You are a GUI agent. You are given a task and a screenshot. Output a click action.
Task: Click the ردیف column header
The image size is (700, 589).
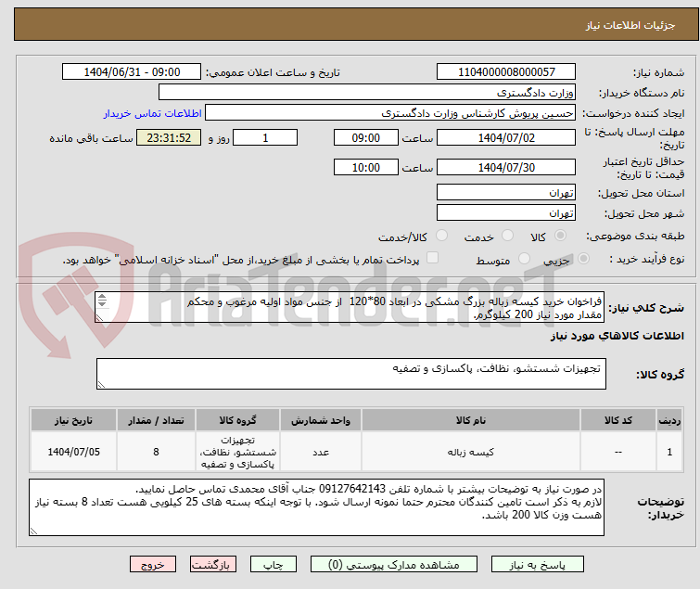pyautogui.click(x=669, y=420)
